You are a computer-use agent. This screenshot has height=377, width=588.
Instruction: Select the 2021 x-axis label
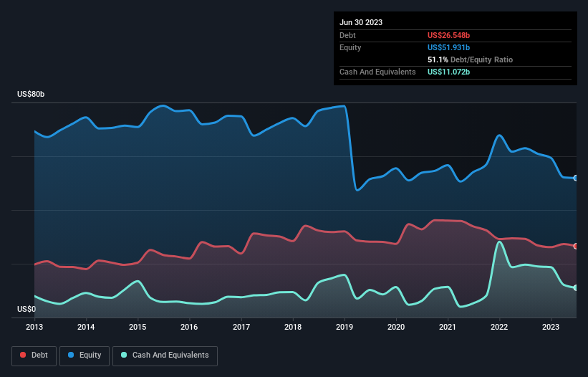tap(448, 327)
